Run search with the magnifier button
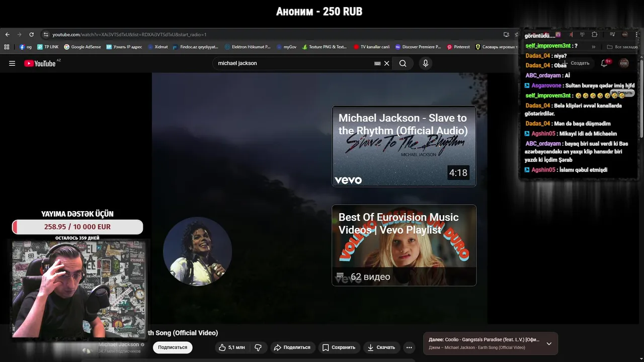The width and height of the screenshot is (644, 362). click(x=403, y=63)
